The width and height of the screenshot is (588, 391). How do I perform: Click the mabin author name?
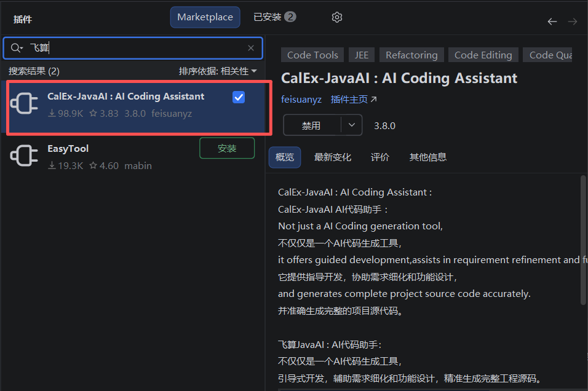138,166
